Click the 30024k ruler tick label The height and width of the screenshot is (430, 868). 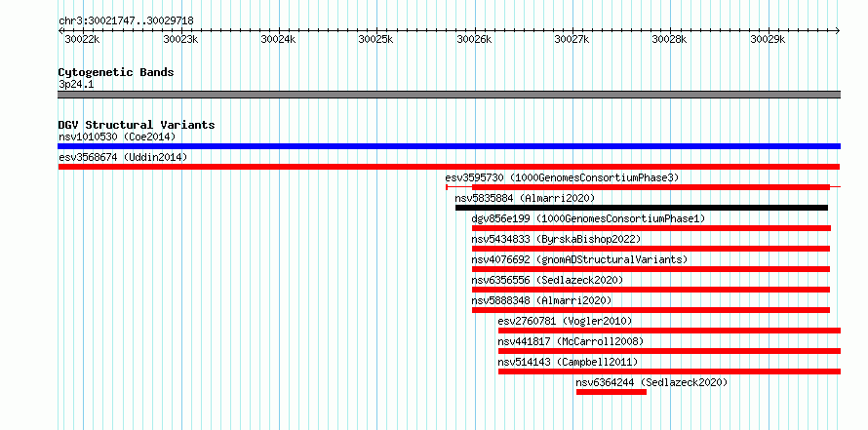point(279,39)
